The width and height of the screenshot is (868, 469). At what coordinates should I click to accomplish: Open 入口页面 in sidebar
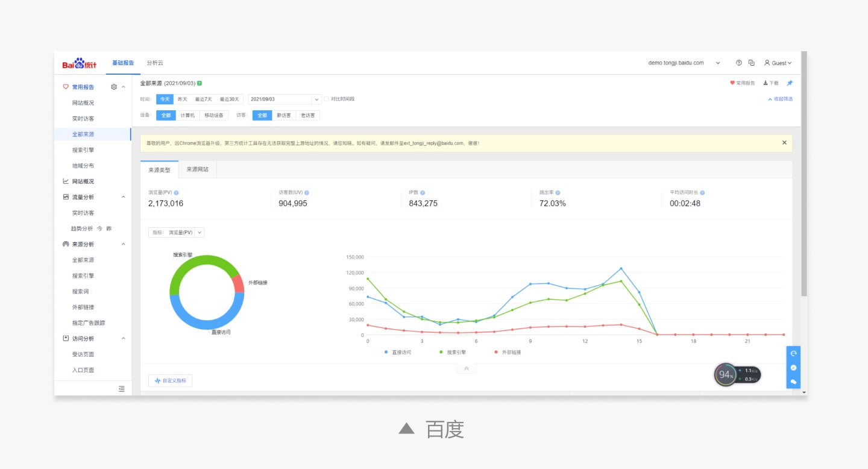click(83, 370)
